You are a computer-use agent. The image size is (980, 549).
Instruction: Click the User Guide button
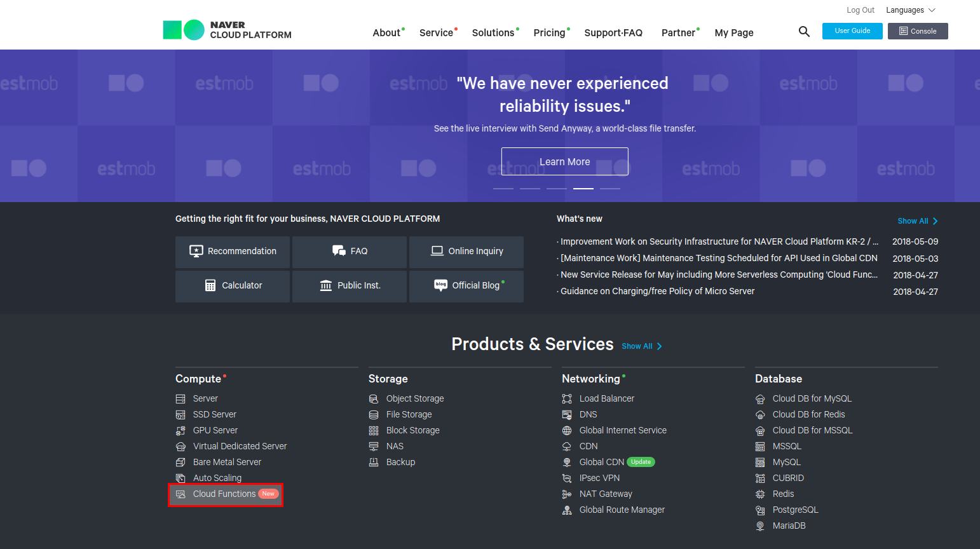(852, 30)
